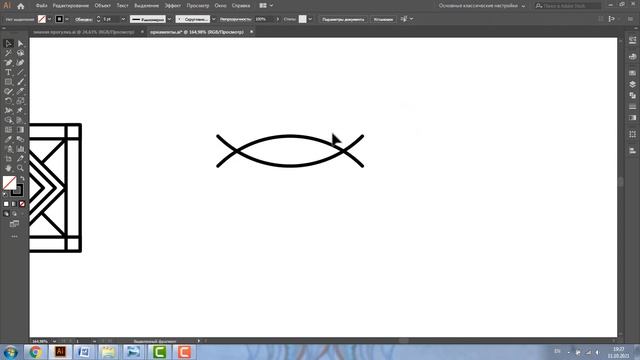Viewport: 640px width, 360px height.
Task: Expand the zoom level dropdown in status bar
Action: (x=54, y=341)
